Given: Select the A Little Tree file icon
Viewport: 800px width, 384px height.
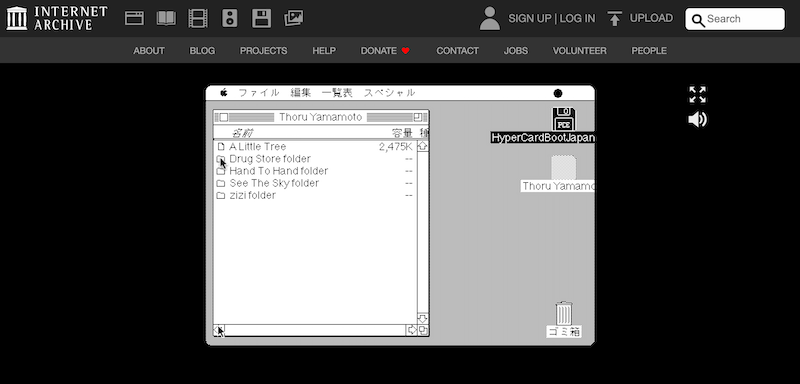Looking at the screenshot, I should point(221,147).
